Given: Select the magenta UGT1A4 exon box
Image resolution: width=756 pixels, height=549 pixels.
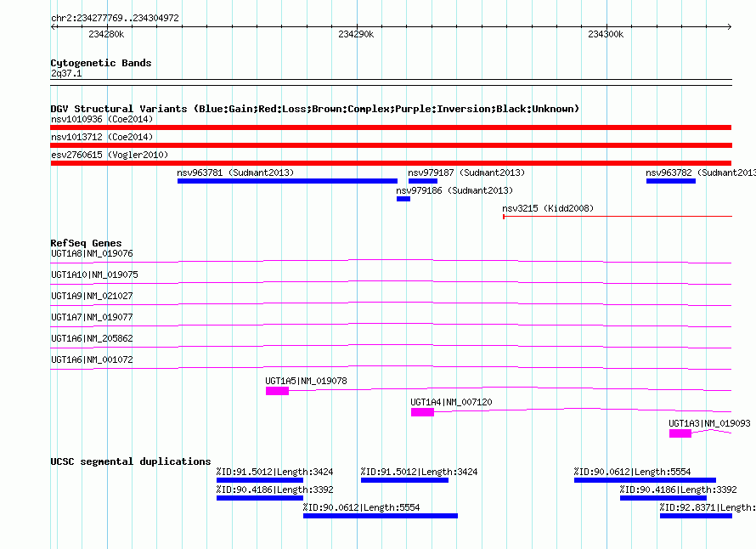Looking at the screenshot, I should point(422,412).
